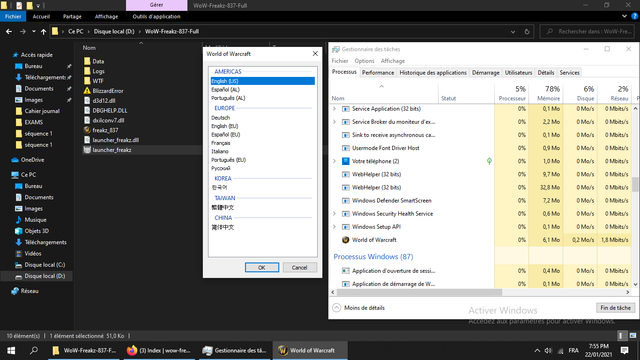Select BlizzardError warning icon file
Screen dimensions: 640x360
[87, 91]
